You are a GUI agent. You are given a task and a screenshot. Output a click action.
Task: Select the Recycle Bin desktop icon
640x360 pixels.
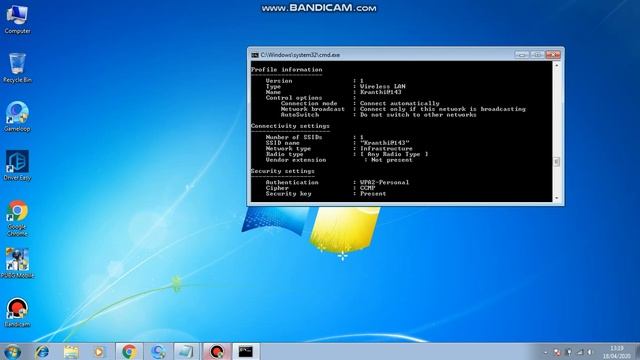pos(17,68)
